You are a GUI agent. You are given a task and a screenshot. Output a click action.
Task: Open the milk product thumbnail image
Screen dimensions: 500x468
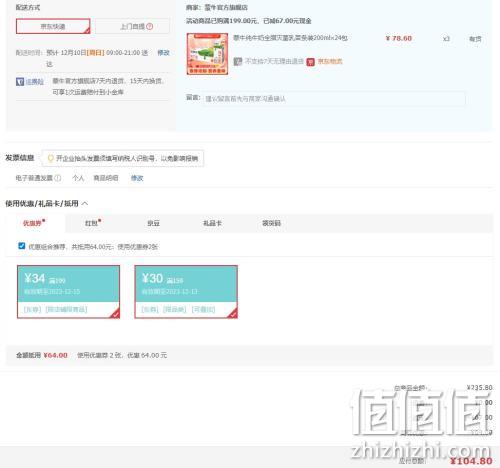click(x=207, y=54)
